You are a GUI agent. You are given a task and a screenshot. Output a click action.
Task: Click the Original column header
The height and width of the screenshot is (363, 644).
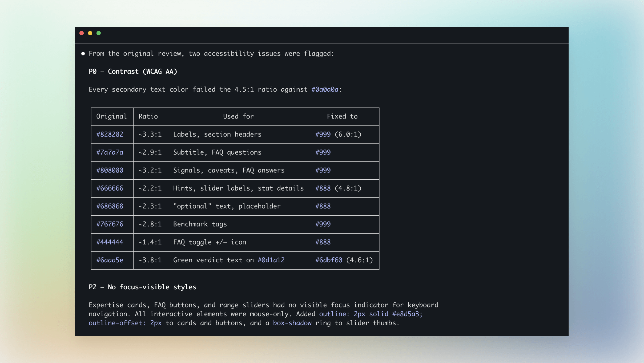[x=112, y=116]
